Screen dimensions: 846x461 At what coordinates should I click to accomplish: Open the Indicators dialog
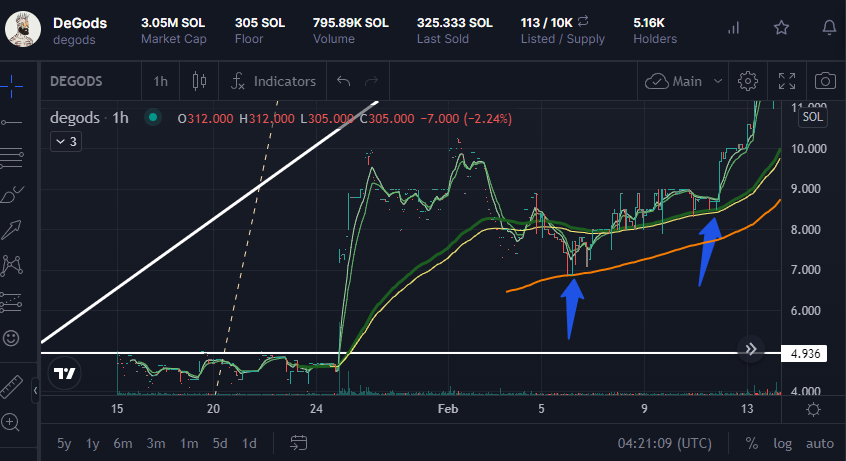pos(273,82)
